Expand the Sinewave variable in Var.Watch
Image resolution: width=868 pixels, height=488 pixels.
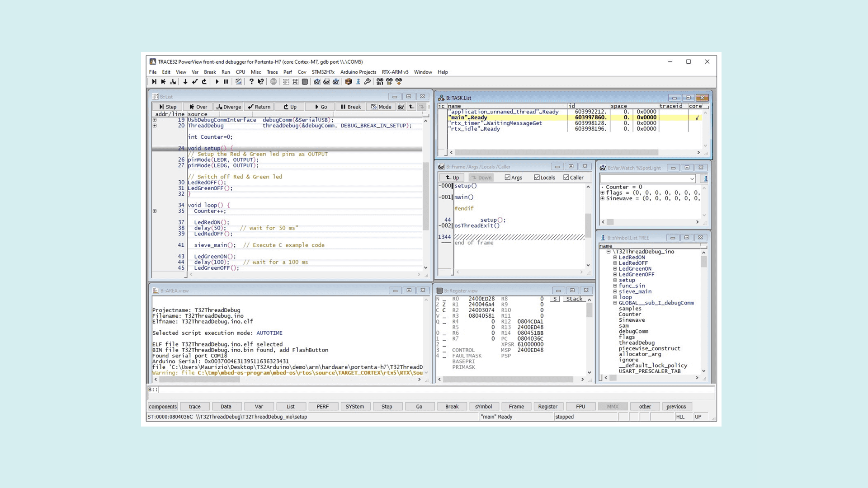[x=602, y=198]
